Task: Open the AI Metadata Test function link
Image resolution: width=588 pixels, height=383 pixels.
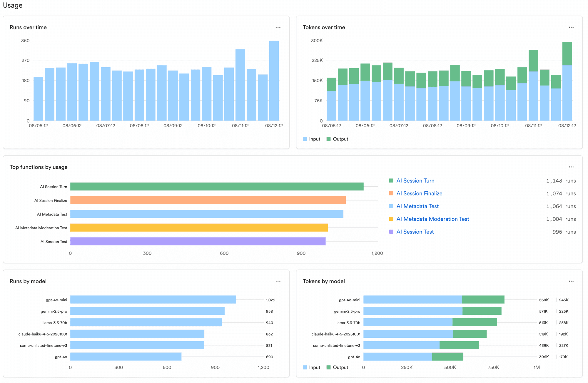Action: pos(417,206)
